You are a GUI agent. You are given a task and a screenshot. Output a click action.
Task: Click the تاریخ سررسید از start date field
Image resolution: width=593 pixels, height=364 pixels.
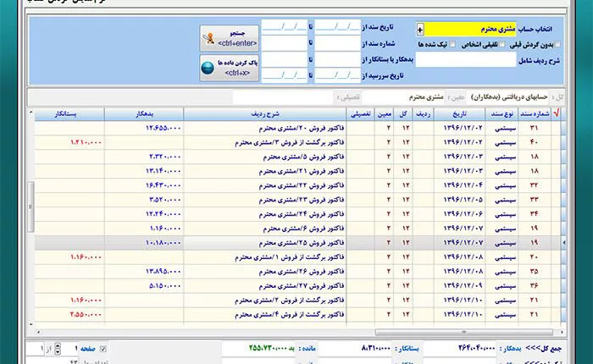(x=337, y=75)
